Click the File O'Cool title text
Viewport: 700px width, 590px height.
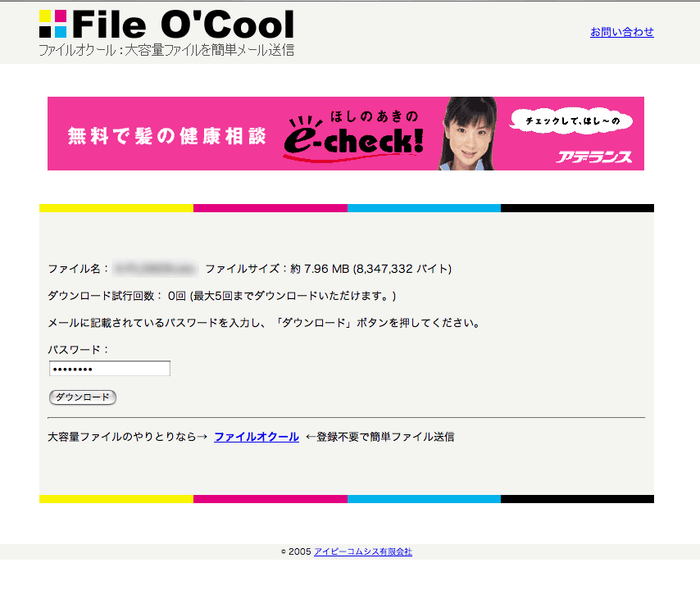(x=182, y=25)
